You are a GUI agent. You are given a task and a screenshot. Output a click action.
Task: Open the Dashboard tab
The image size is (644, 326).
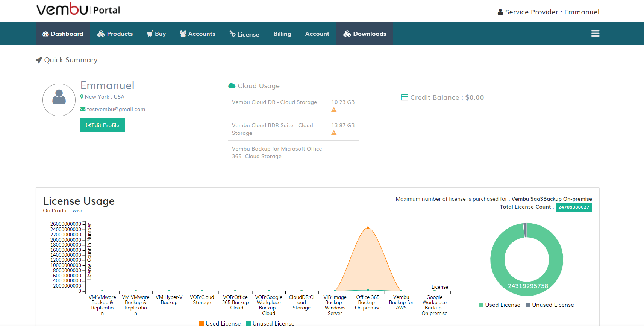point(63,34)
